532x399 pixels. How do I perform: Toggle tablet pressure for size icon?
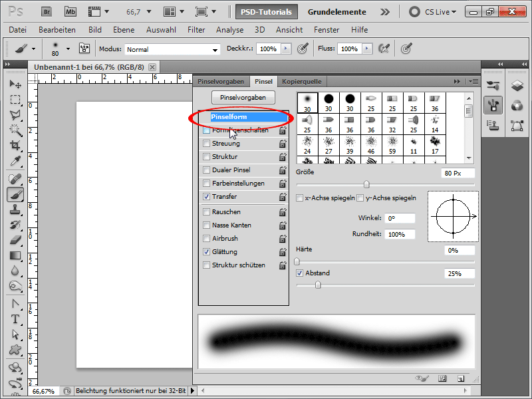[x=406, y=49]
